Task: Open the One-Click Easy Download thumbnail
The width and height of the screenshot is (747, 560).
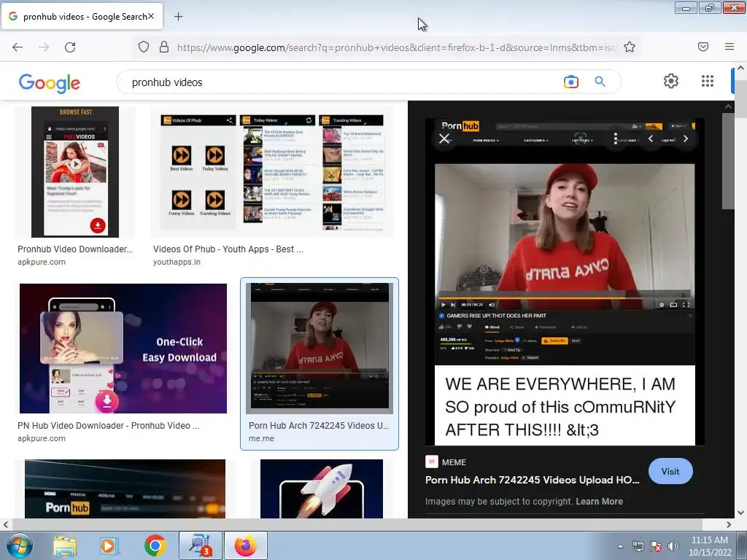Action: (123, 349)
